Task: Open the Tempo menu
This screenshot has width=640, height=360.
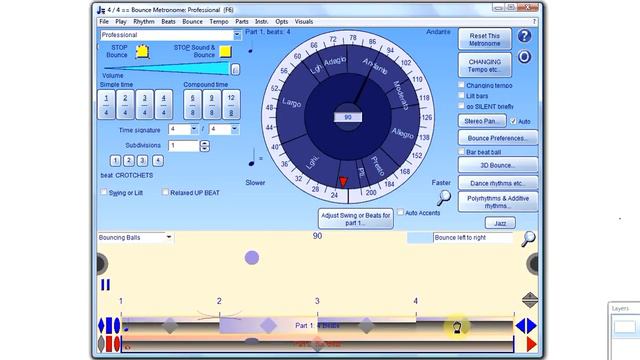Action: 219,22
